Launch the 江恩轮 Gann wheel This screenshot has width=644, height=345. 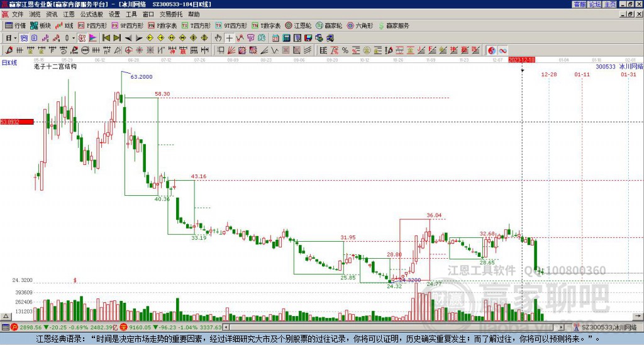pos(298,25)
